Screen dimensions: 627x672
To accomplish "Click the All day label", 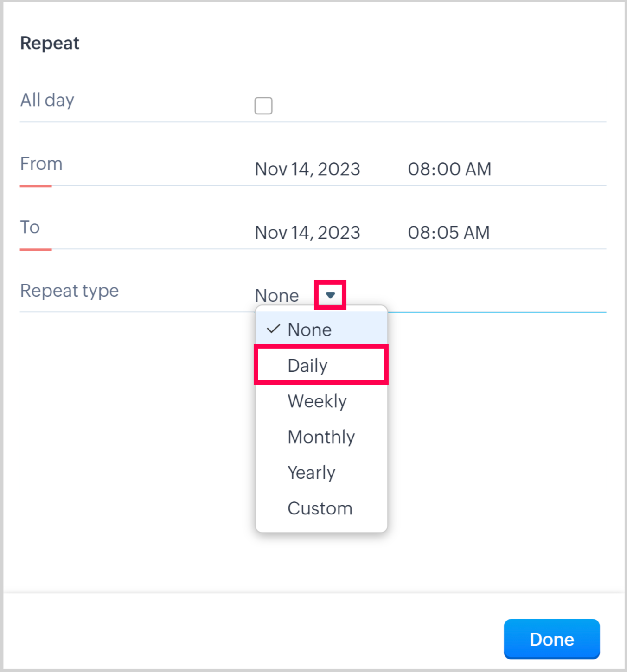I will pos(47,100).
